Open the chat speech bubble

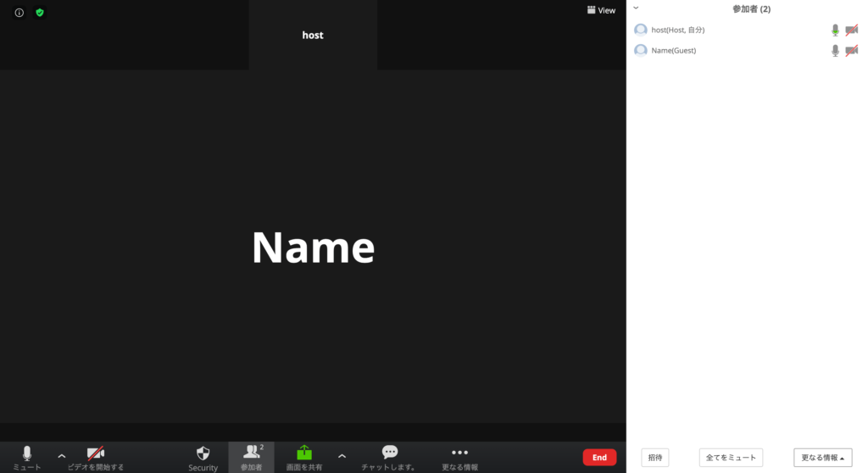point(389,453)
